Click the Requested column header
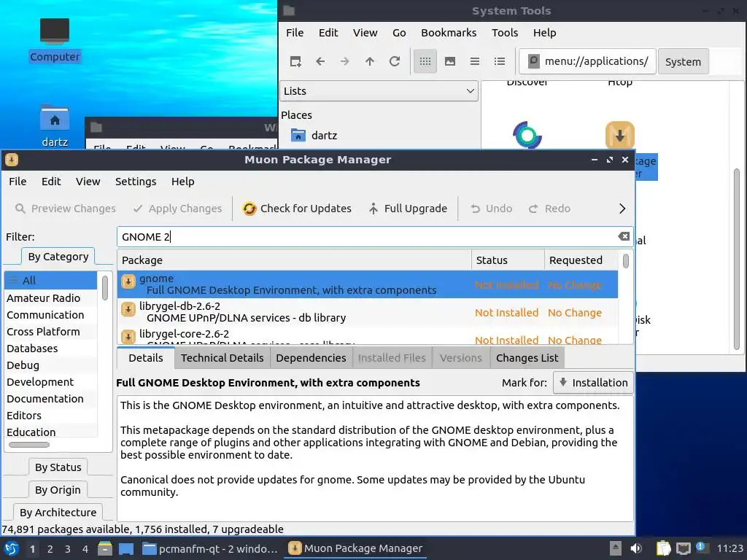The height and width of the screenshot is (560, 747). (x=581, y=260)
